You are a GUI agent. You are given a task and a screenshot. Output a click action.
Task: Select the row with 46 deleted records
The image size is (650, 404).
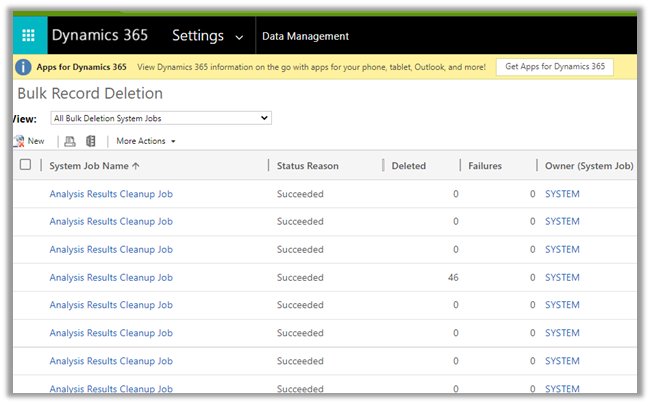[x=26, y=277]
